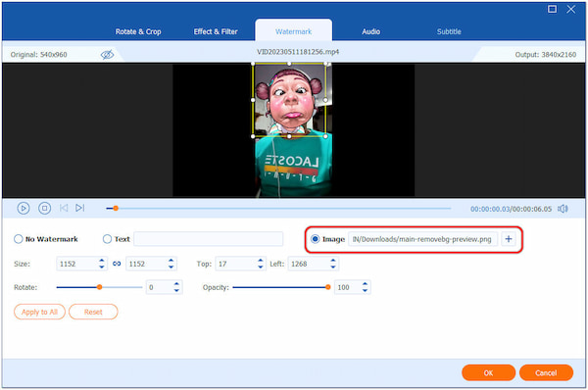Decrease the Size height value

click(171, 267)
